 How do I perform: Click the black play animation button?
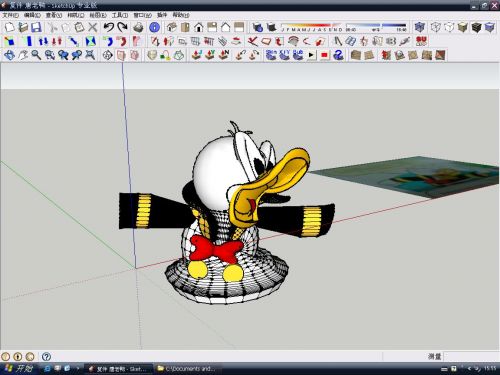(311, 55)
